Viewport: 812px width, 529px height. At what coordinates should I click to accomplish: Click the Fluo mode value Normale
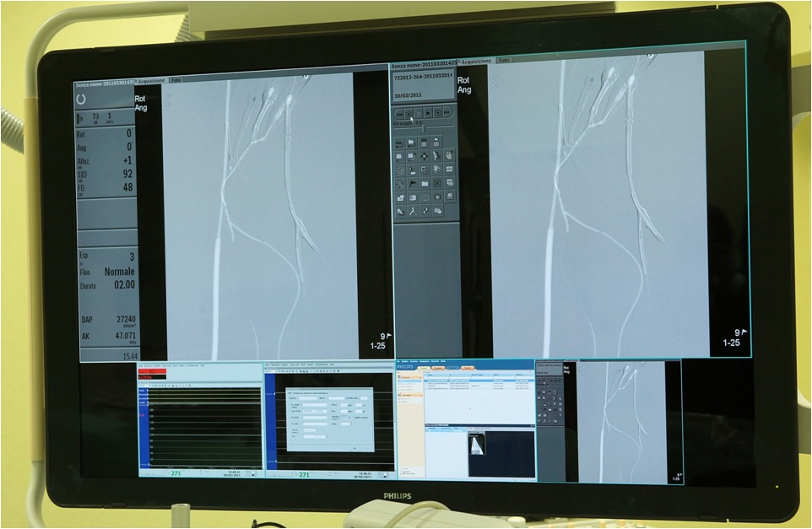(120, 271)
